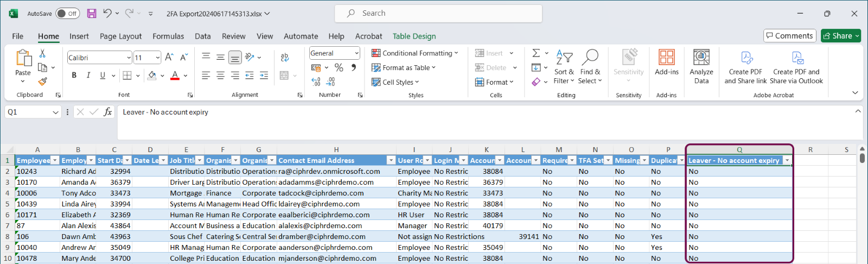868x264 pixels.
Task: Align text right
Action: [235, 76]
